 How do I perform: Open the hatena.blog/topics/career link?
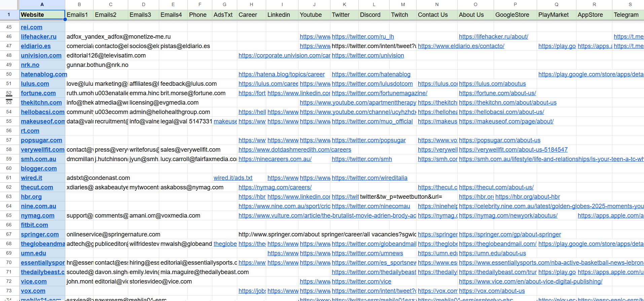click(x=281, y=74)
